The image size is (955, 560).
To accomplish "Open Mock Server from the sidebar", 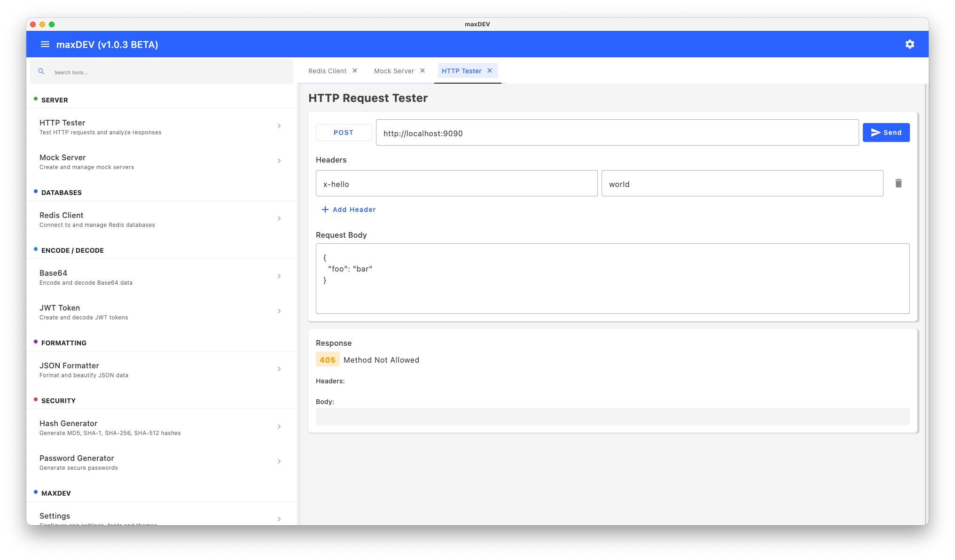I will pos(162,162).
